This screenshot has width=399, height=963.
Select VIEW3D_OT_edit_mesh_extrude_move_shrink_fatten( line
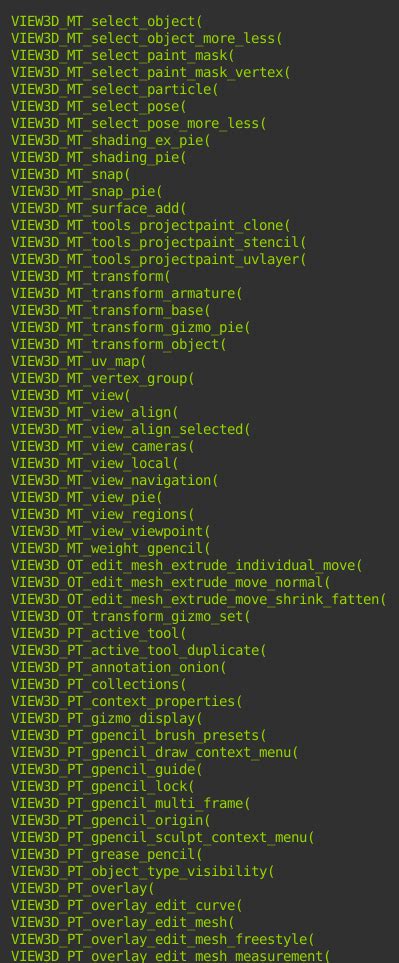click(198, 599)
